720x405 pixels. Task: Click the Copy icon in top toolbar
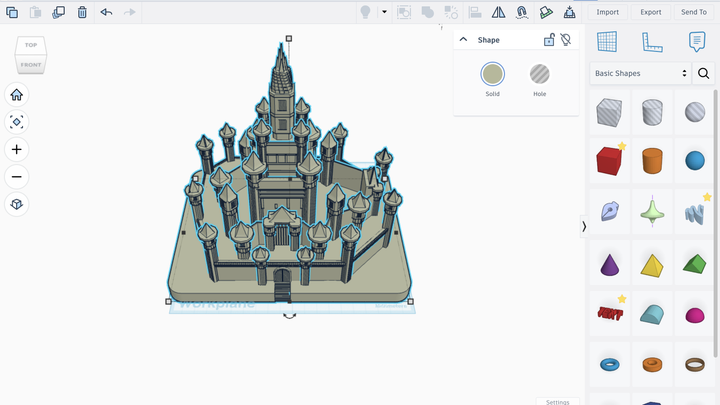click(12, 12)
